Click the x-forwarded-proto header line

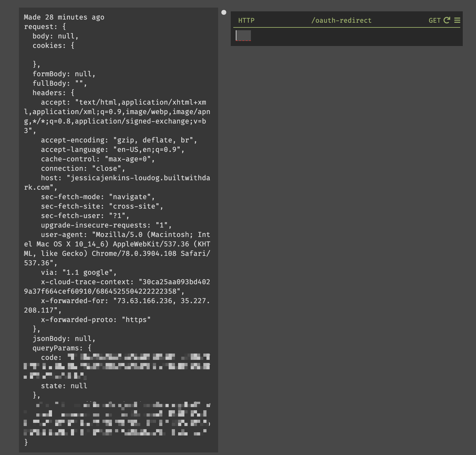(x=96, y=320)
